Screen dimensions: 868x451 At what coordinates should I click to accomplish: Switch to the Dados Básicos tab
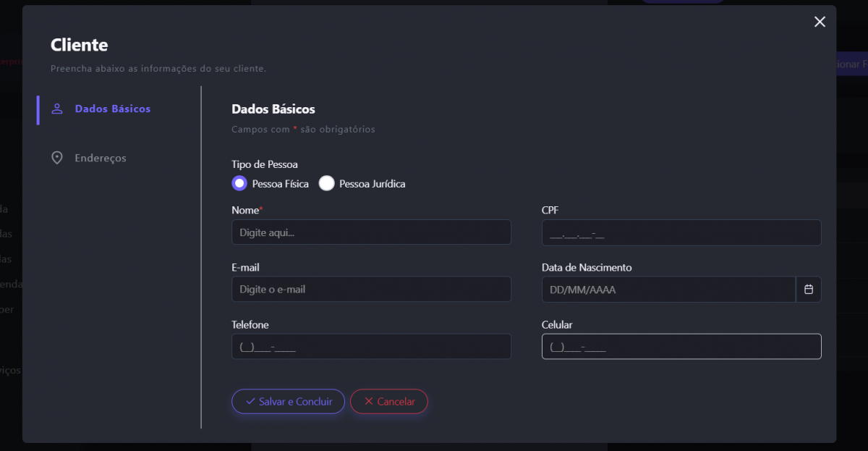112,109
